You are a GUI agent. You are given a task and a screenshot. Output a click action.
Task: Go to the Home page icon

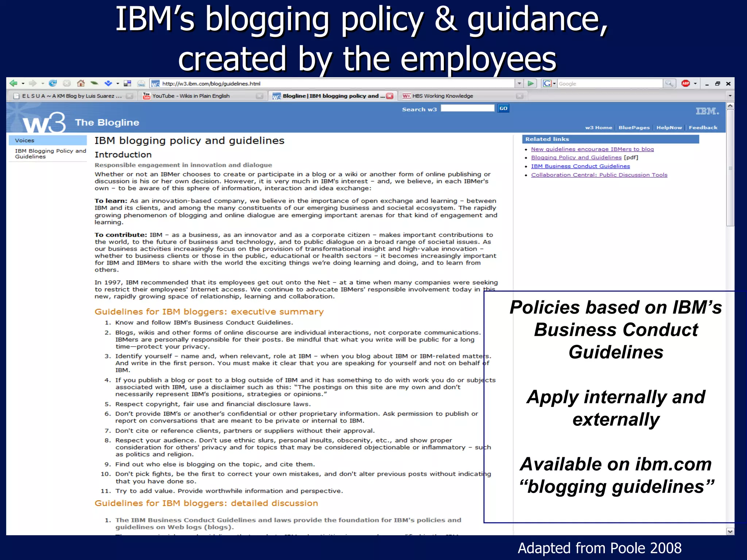pos(81,83)
